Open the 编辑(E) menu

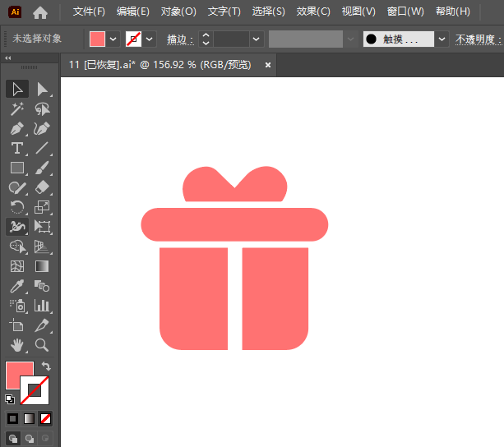[x=132, y=12]
